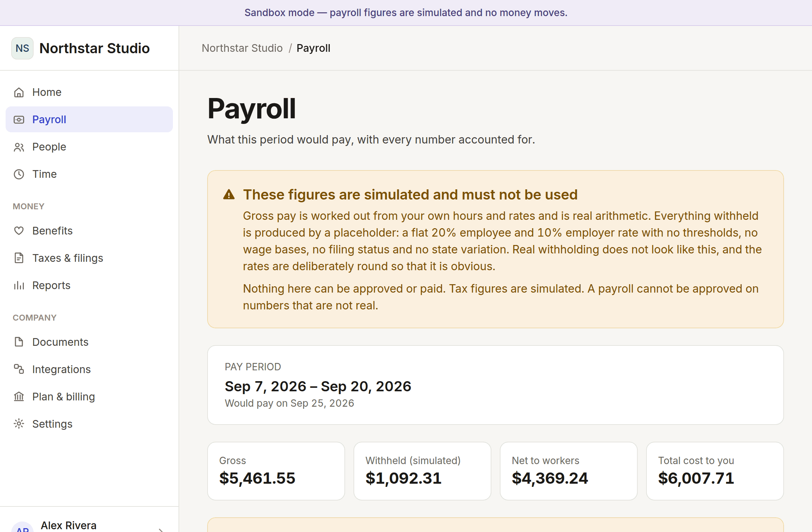This screenshot has width=812, height=532.
Task: Click the pay period Sep 7 – Sep 20 dates
Action: (x=318, y=386)
